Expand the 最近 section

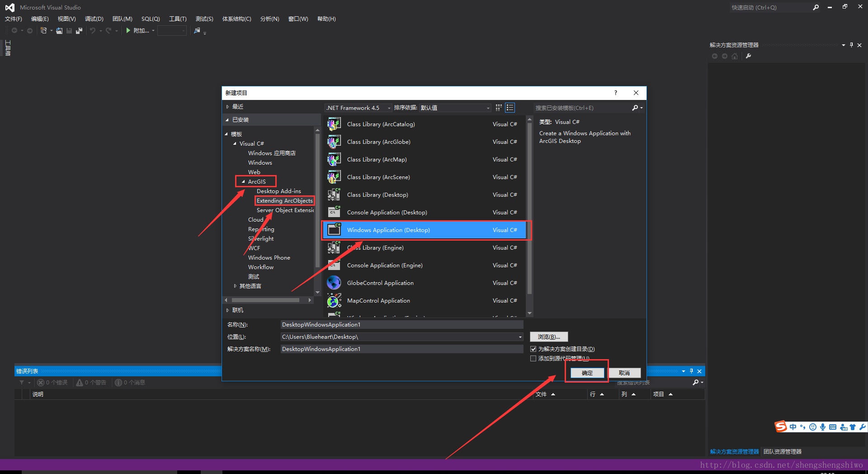[x=227, y=107]
